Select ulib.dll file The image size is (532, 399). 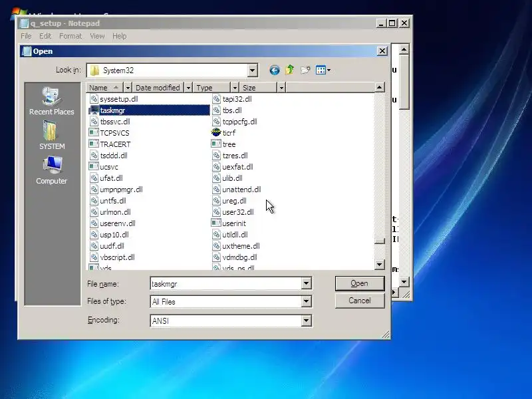pyautogui.click(x=227, y=178)
